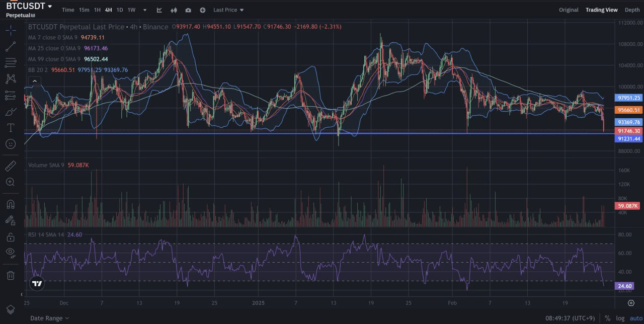Select the Trading View tab
The height and width of the screenshot is (324, 644).
click(x=601, y=10)
